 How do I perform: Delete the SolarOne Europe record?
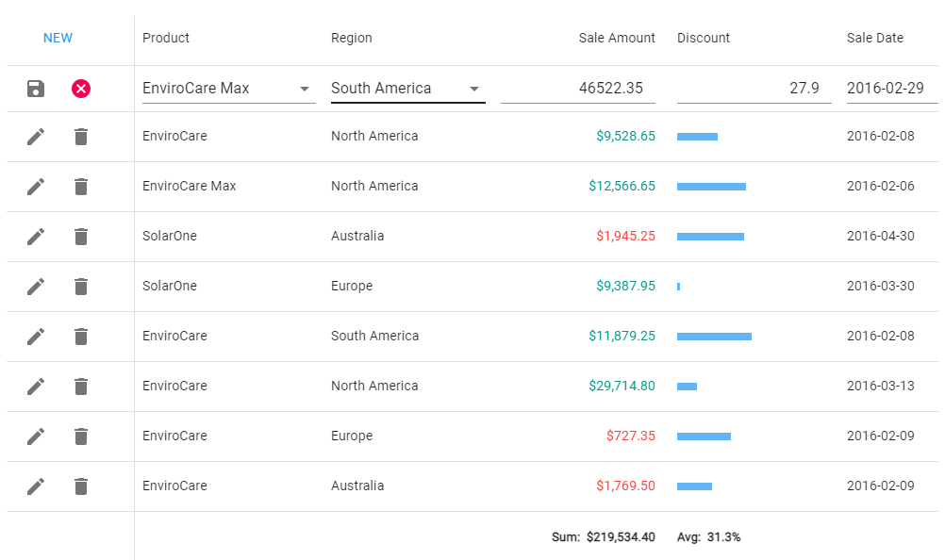click(x=81, y=286)
